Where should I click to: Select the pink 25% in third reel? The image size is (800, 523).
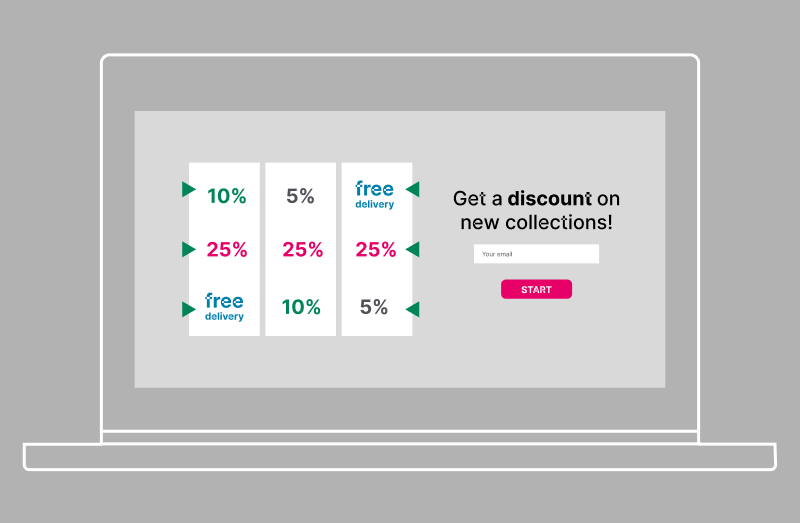coord(376,250)
